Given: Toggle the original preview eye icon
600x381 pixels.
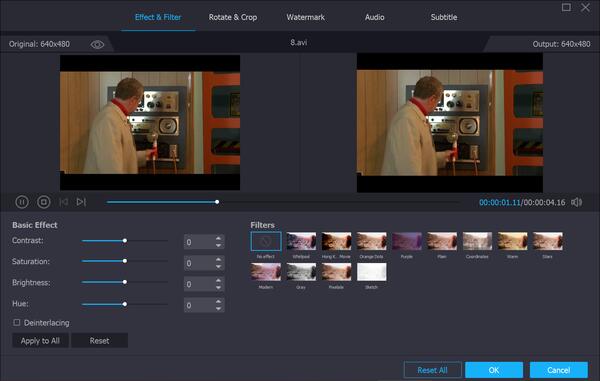Looking at the screenshot, I should [97, 45].
